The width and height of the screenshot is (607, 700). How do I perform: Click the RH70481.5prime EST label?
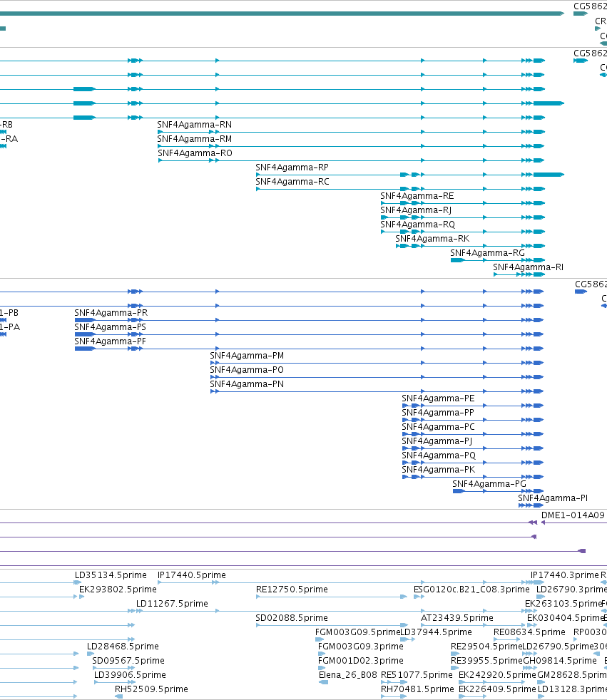pos(417,690)
